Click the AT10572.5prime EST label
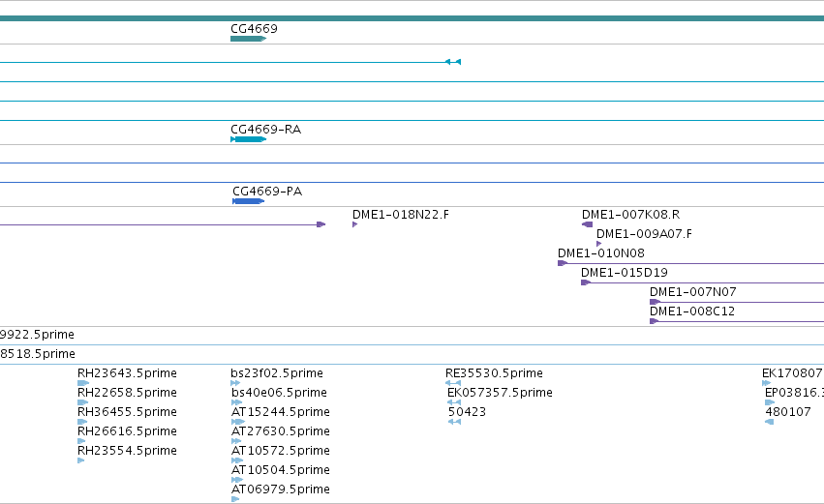 click(281, 451)
